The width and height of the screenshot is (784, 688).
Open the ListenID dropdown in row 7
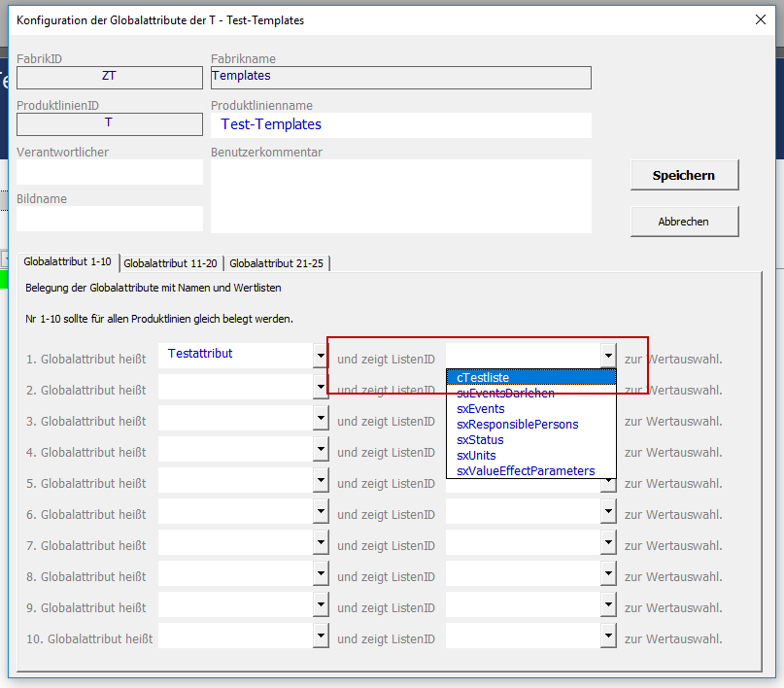tap(608, 546)
